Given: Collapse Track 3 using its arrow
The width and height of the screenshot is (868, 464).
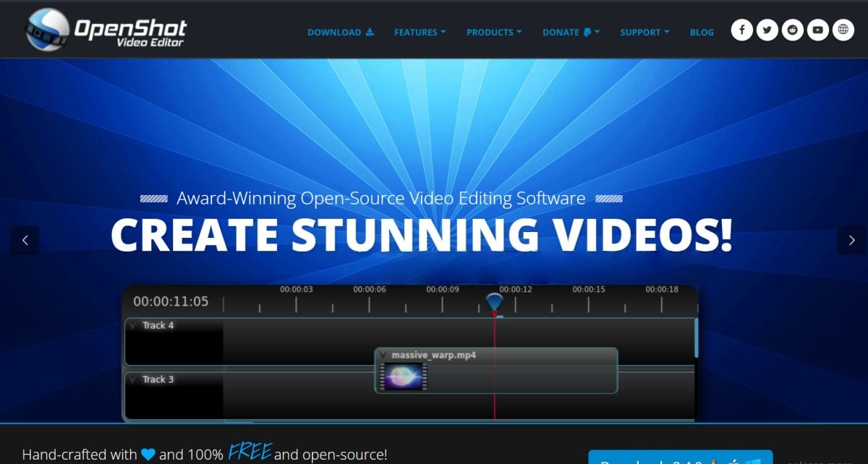Looking at the screenshot, I should pyautogui.click(x=133, y=379).
